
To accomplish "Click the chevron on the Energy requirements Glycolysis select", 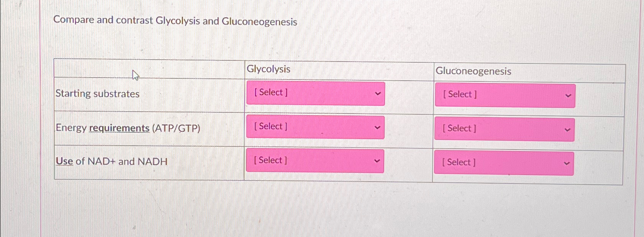I will (x=378, y=127).
